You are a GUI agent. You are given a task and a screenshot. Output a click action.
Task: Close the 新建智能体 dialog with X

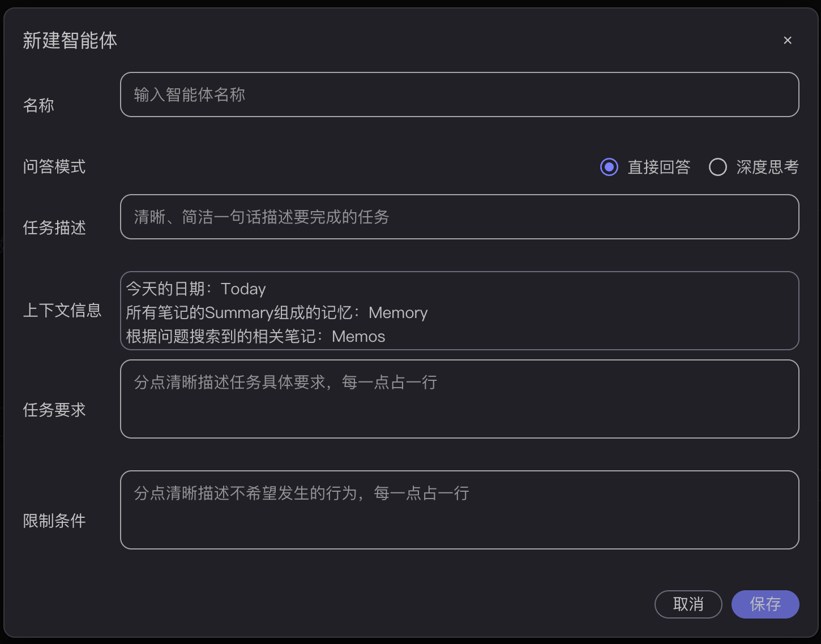[x=788, y=40]
